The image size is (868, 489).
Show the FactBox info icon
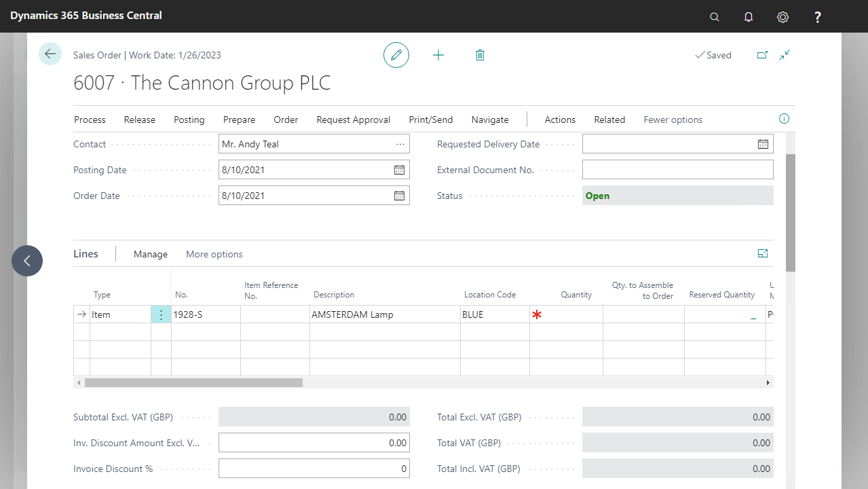pyautogui.click(x=784, y=119)
